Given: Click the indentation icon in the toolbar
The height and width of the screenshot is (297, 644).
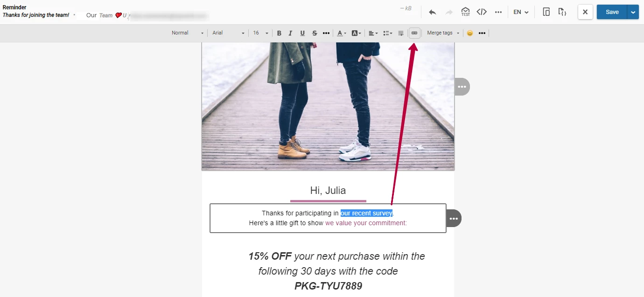Looking at the screenshot, I should (x=400, y=33).
